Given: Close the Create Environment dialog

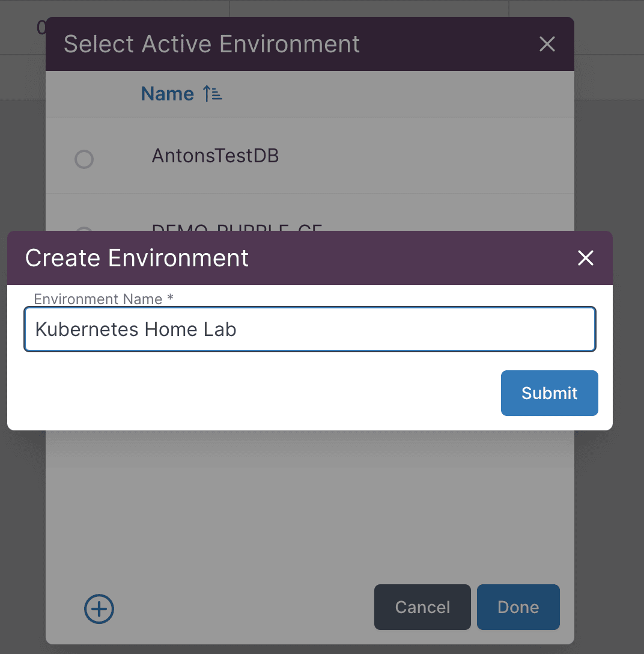Looking at the screenshot, I should click(585, 258).
